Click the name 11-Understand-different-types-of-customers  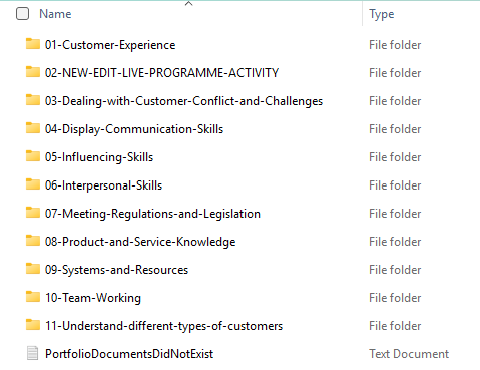[x=164, y=326]
